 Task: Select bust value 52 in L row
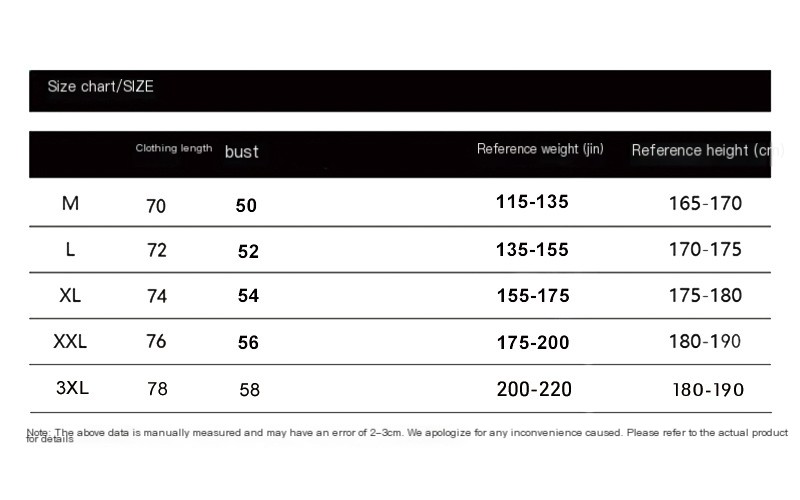coord(248,252)
